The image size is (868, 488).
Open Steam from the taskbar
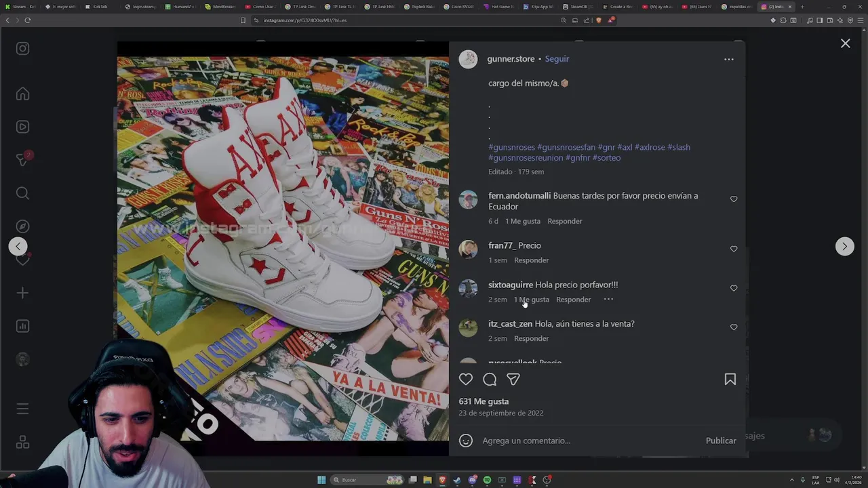(457, 480)
